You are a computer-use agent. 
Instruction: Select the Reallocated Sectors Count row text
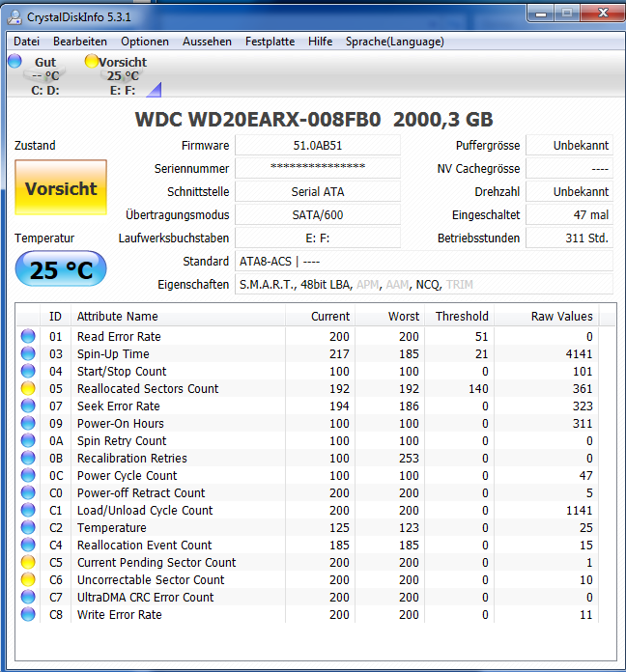click(148, 388)
